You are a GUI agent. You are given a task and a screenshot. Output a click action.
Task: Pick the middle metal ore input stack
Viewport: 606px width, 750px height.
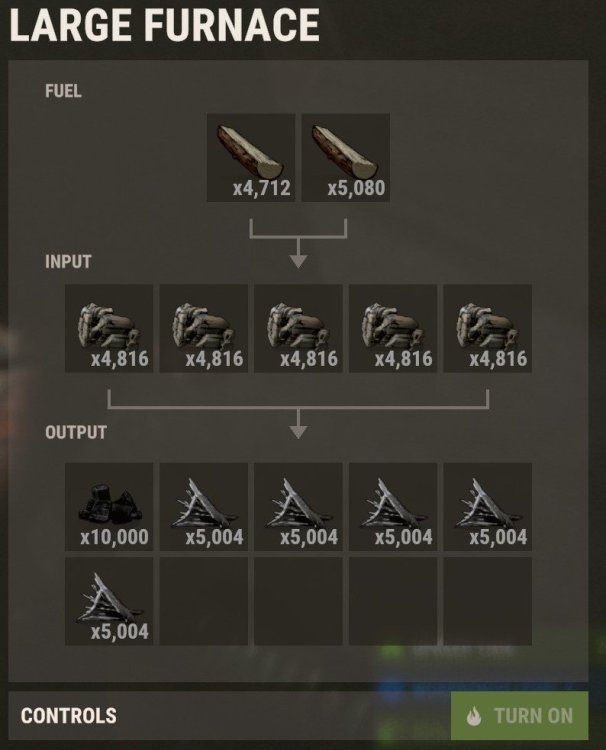point(298,328)
